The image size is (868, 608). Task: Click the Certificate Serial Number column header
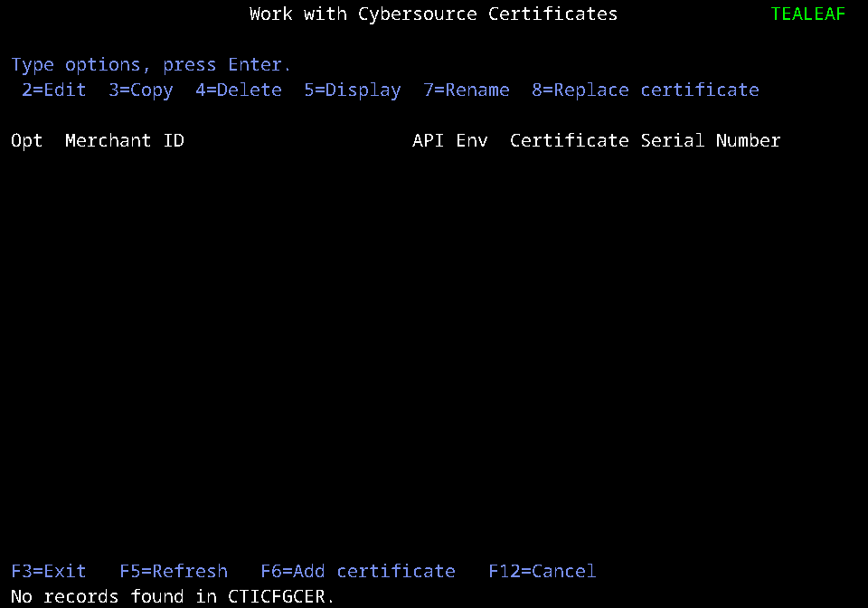646,140
